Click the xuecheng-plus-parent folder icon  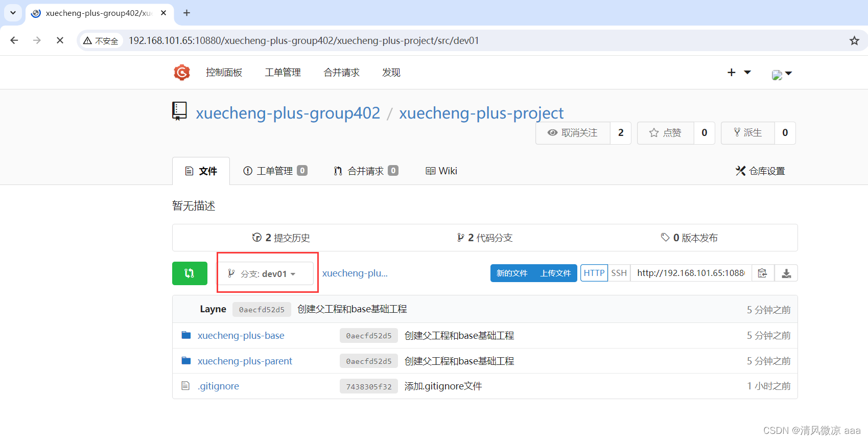pyautogui.click(x=186, y=361)
